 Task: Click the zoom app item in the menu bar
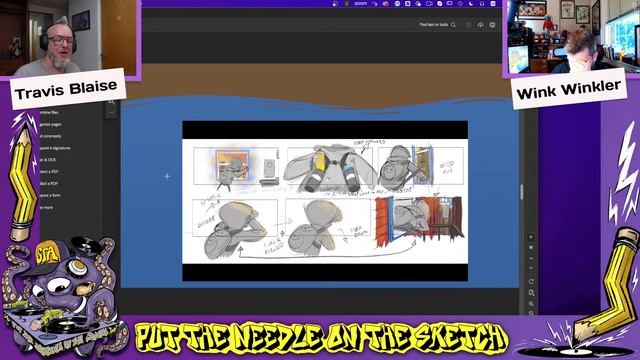[x=360, y=3]
